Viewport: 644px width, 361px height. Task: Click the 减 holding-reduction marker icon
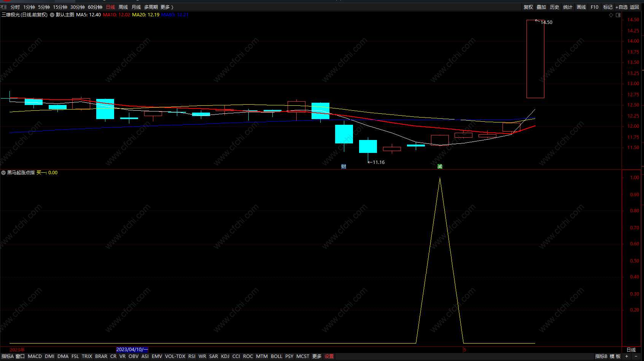(x=440, y=167)
